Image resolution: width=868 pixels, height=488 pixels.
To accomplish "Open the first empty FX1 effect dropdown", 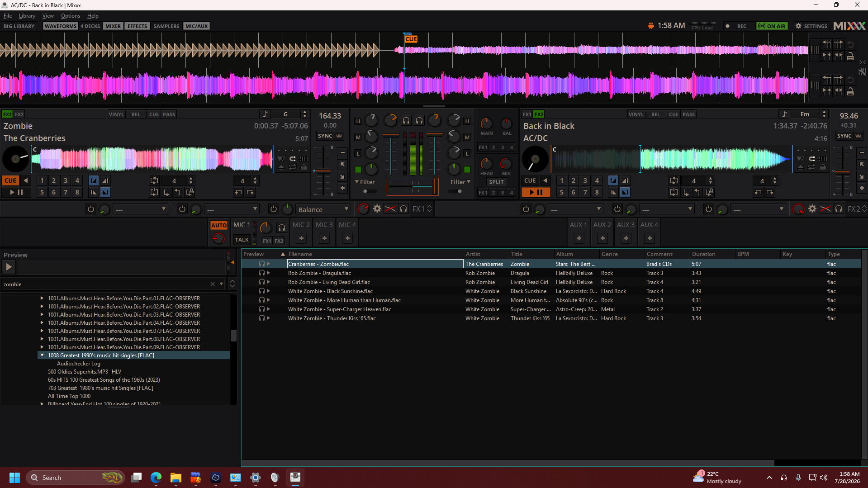I will [x=141, y=209].
